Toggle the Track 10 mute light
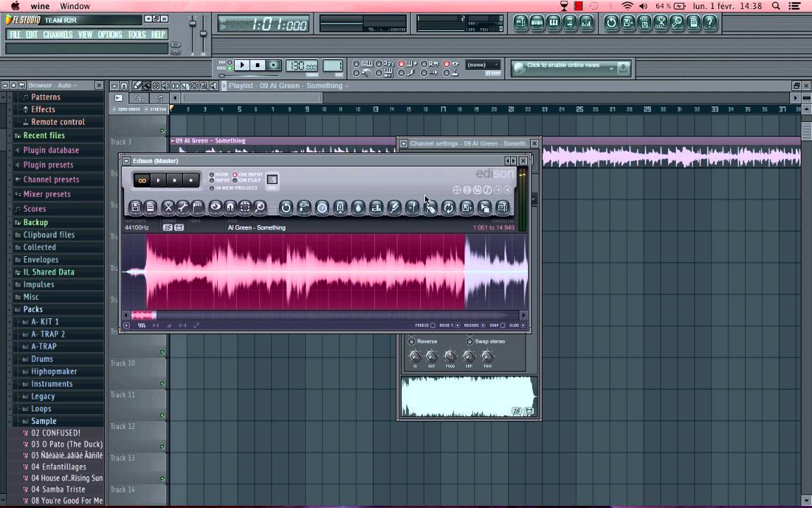This screenshot has height=508, width=812. coord(162,353)
